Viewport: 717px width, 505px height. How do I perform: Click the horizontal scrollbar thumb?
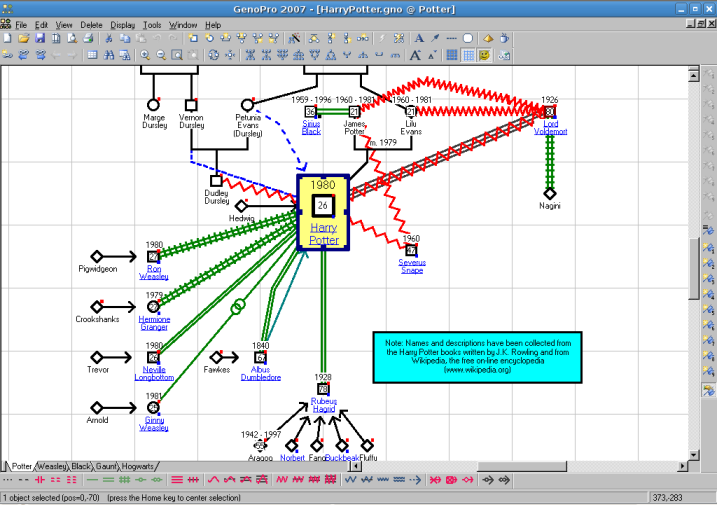click(522, 466)
